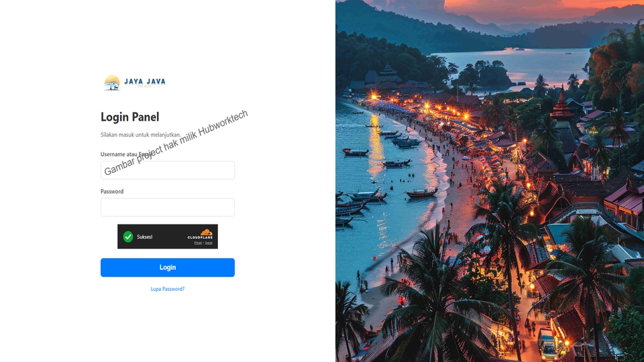This screenshot has height=362, width=644.
Task: Open the Cloudflare Privasi link
Action: point(198,243)
